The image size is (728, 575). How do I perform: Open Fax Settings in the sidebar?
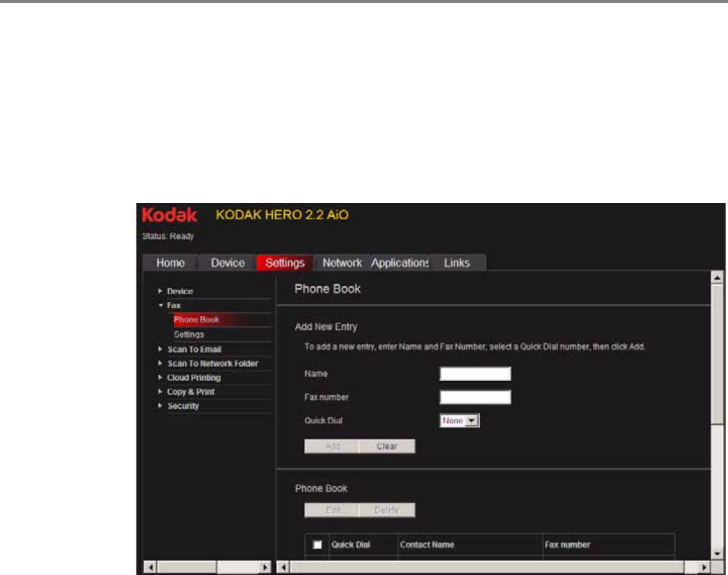pyautogui.click(x=189, y=334)
